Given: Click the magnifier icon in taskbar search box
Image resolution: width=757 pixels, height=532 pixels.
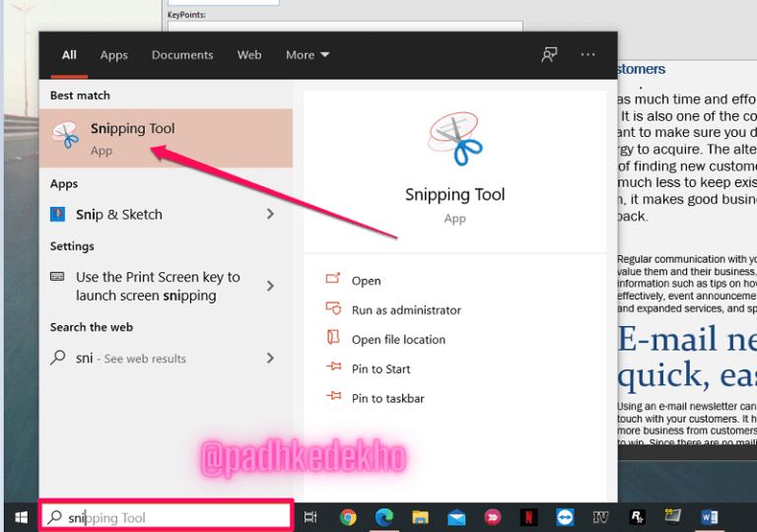Looking at the screenshot, I should [54, 517].
